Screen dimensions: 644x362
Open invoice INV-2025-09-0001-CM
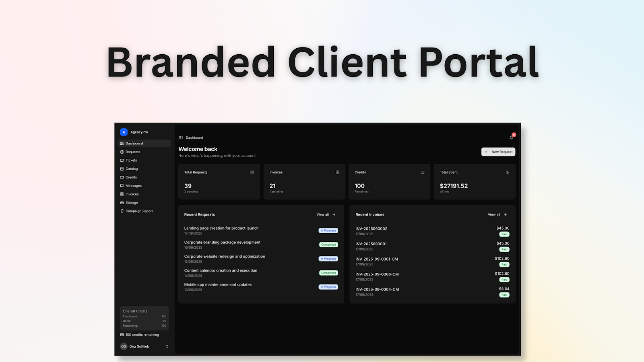click(376, 259)
